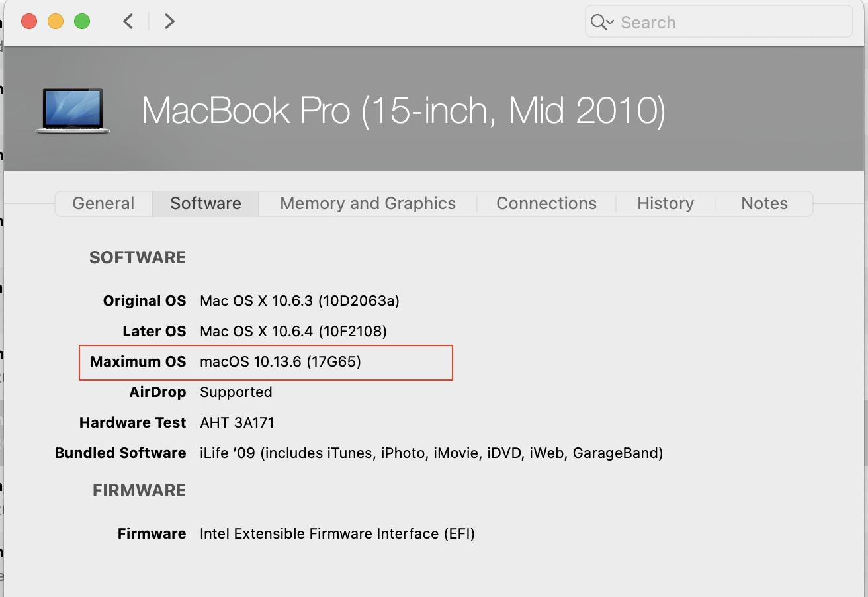The width and height of the screenshot is (868, 597).
Task: Open the Notes tab
Action: click(764, 203)
